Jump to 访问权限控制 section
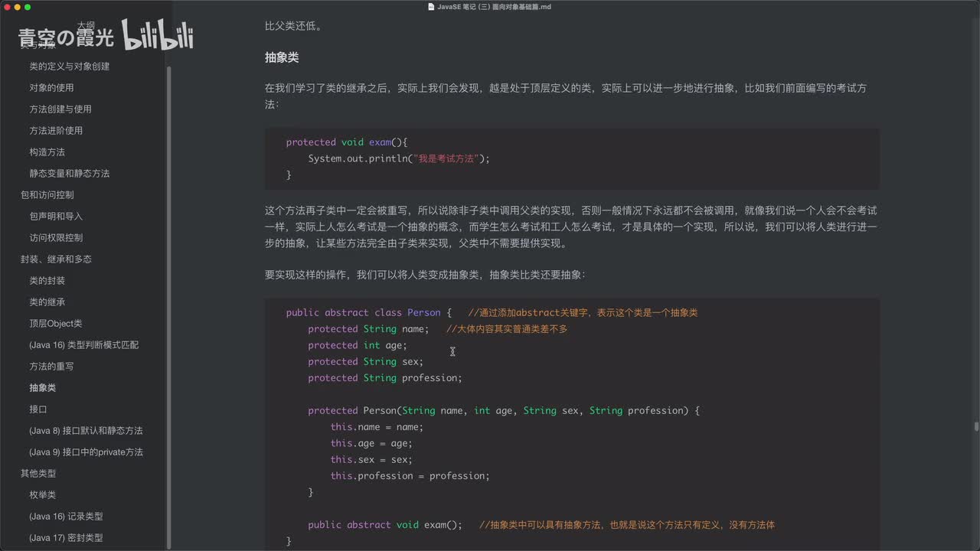 pyautogui.click(x=56, y=238)
